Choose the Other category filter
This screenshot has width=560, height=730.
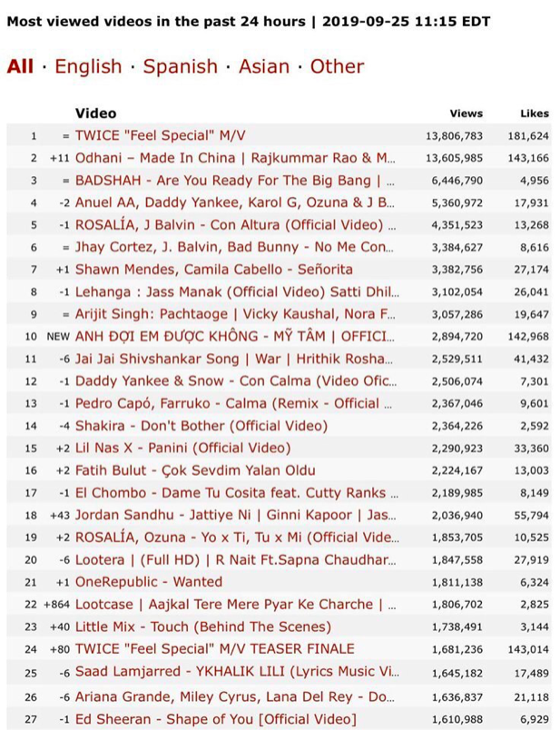(x=337, y=66)
